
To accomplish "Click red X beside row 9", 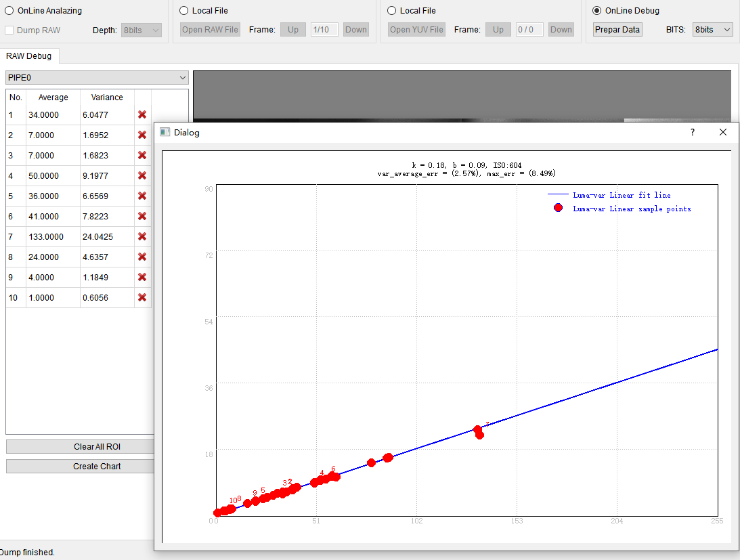I will pyautogui.click(x=142, y=277).
